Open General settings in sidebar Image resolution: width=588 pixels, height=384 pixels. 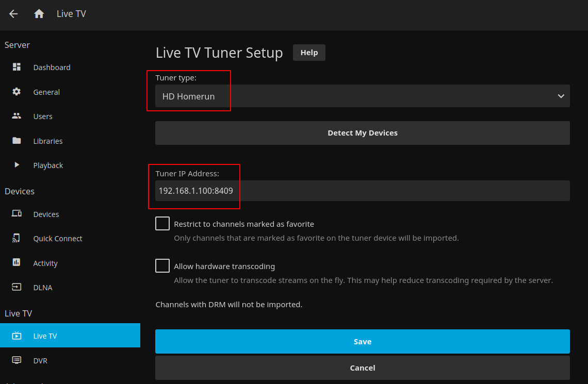(70, 92)
